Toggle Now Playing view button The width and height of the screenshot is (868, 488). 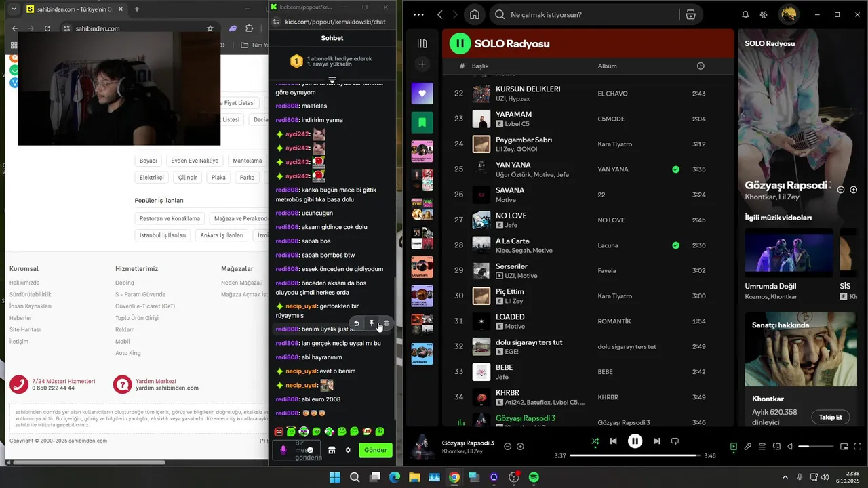(734, 447)
